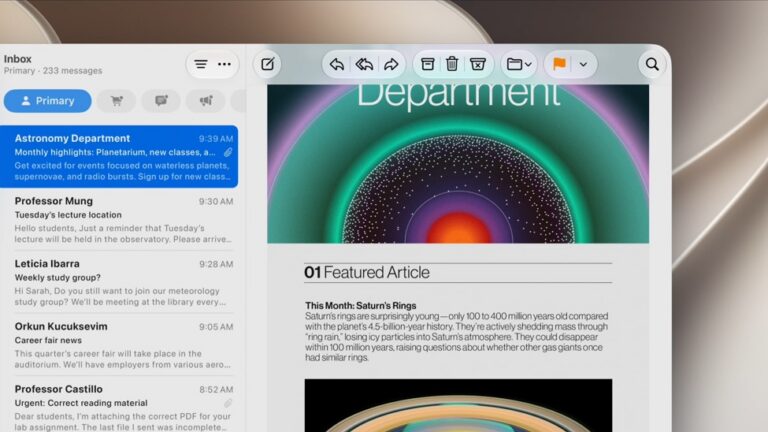Move message to Junk

point(478,64)
